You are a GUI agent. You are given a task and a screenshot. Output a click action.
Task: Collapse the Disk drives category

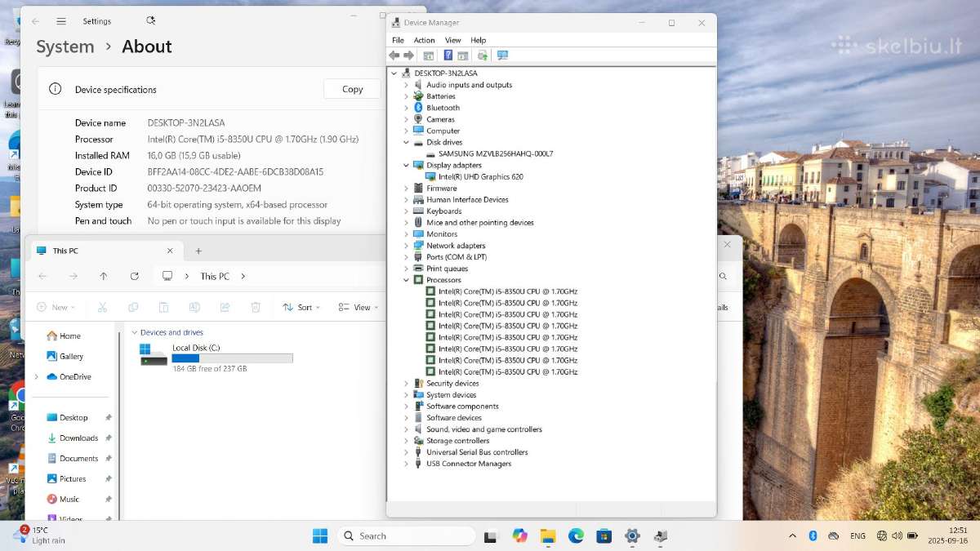[x=406, y=142]
